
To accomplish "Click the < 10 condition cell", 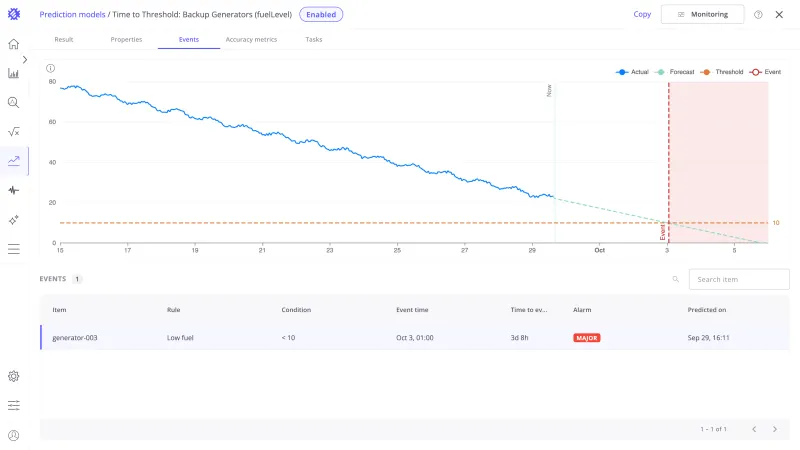I will click(x=288, y=338).
